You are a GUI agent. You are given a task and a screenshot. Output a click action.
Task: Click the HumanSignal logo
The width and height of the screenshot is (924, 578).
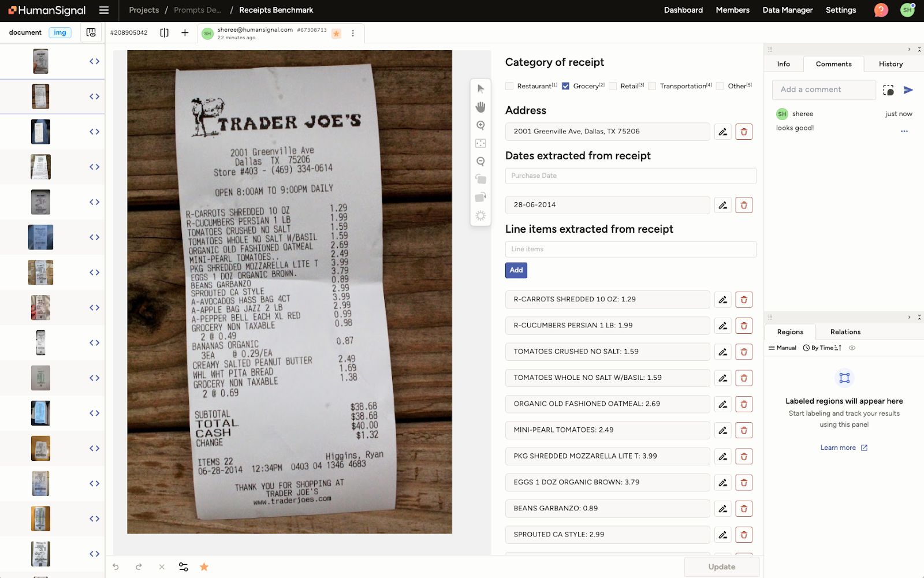[47, 10]
